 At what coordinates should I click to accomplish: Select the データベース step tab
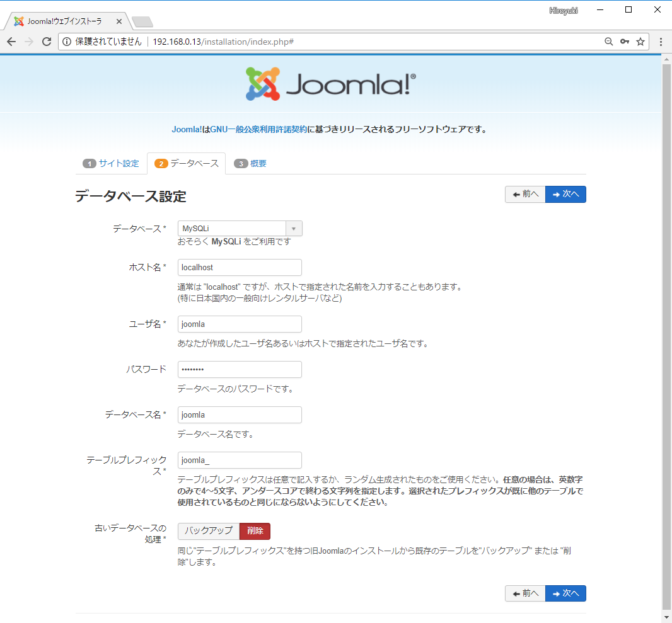(x=187, y=164)
